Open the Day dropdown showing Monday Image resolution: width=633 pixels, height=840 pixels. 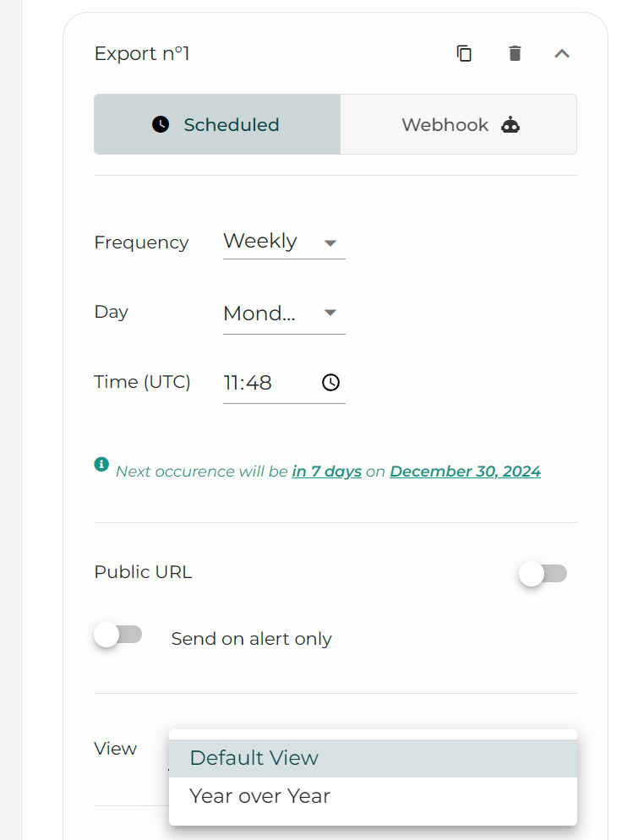pyautogui.click(x=284, y=313)
